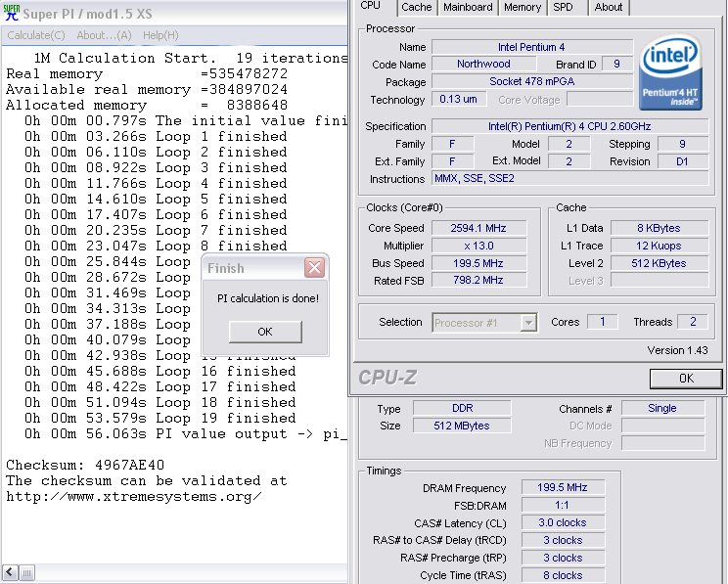This screenshot has height=584, width=728.
Task: Click the left scroll arrow in Super PI
Action: coord(10,572)
